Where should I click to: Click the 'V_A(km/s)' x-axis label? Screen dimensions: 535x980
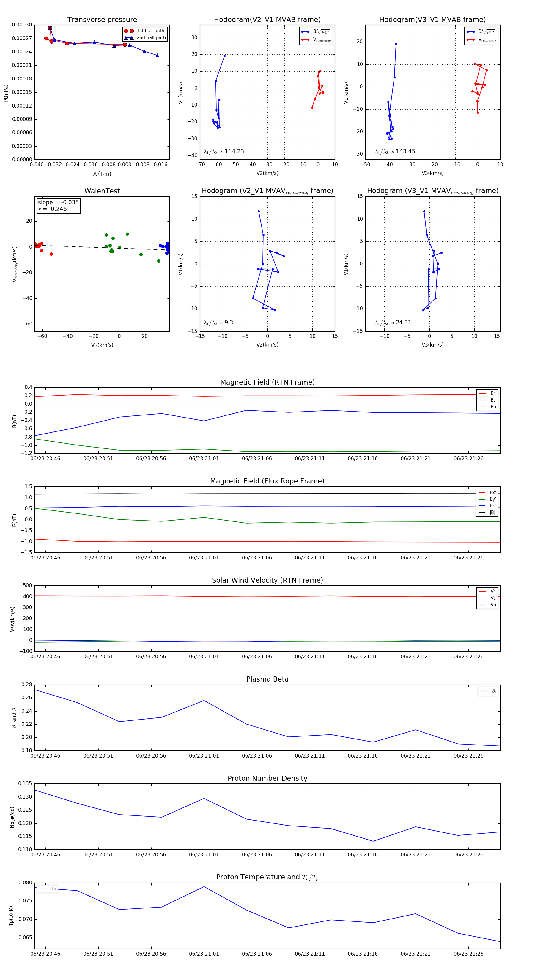102,345
